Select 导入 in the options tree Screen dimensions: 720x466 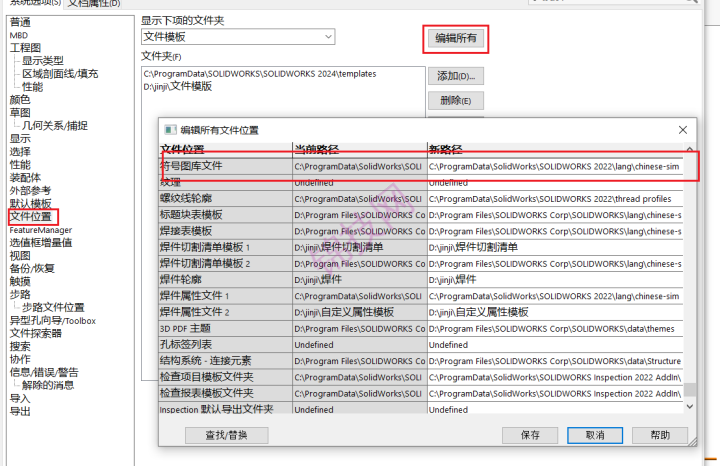pos(20,398)
